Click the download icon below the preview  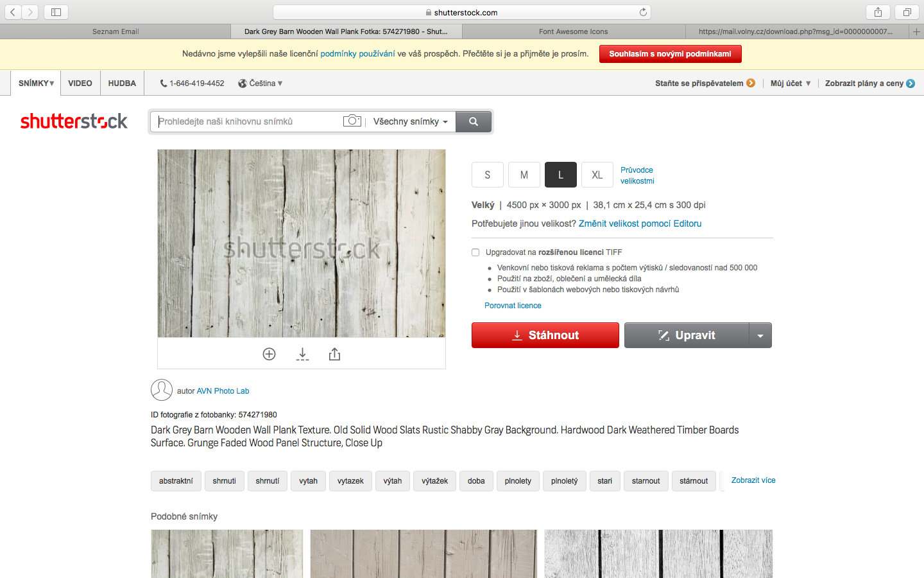click(302, 354)
